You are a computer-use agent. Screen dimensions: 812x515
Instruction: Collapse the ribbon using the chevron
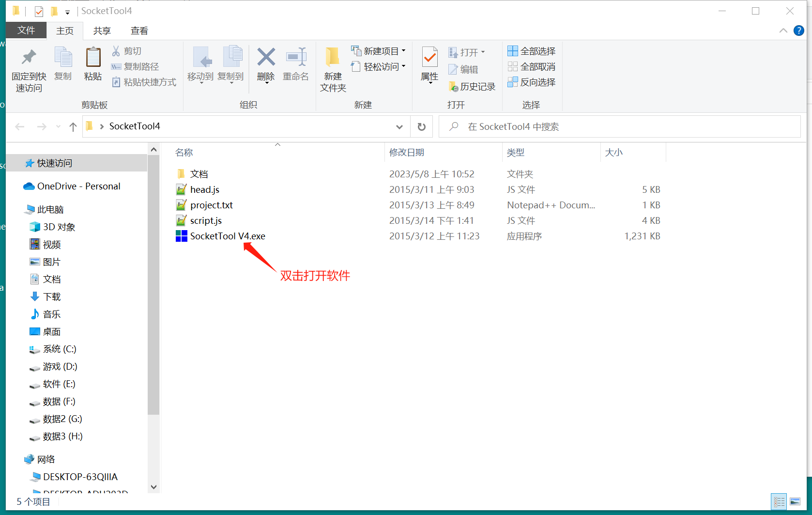click(783, 31)
